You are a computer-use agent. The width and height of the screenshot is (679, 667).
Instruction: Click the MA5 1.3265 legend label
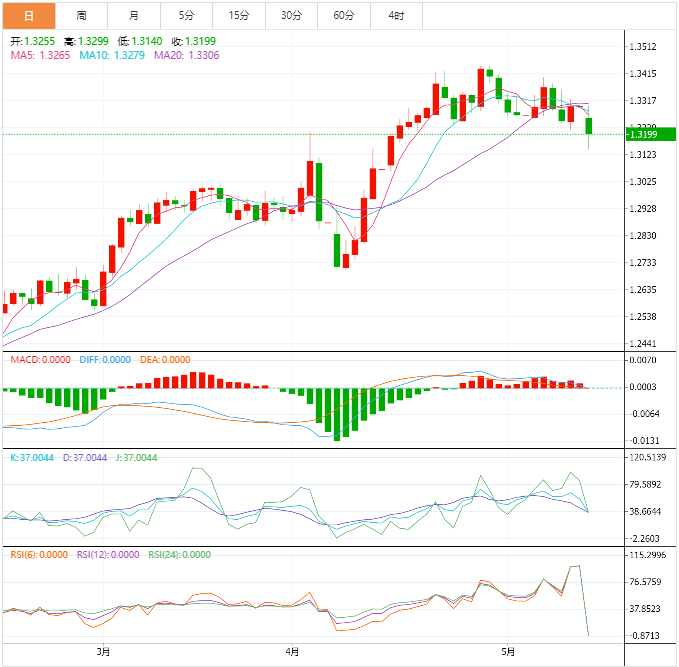pyautogui.click(x=40, y=55)
